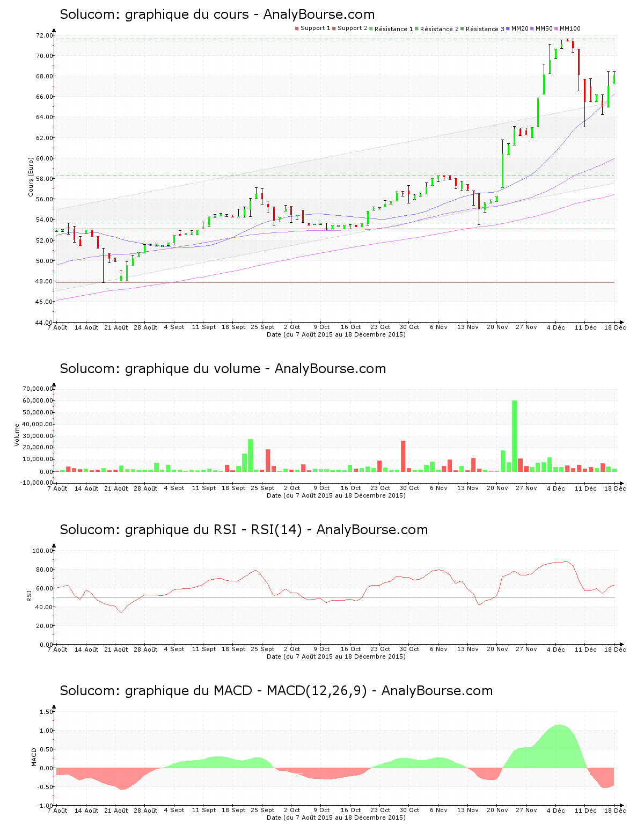Click the date range caption under the RSI chart
Viewport: 644px width, 832px height.
point(336,656)
